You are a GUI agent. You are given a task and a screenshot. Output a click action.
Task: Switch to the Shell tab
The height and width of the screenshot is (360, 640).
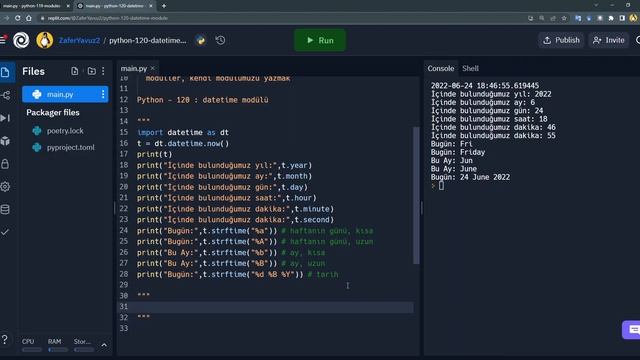470,69
